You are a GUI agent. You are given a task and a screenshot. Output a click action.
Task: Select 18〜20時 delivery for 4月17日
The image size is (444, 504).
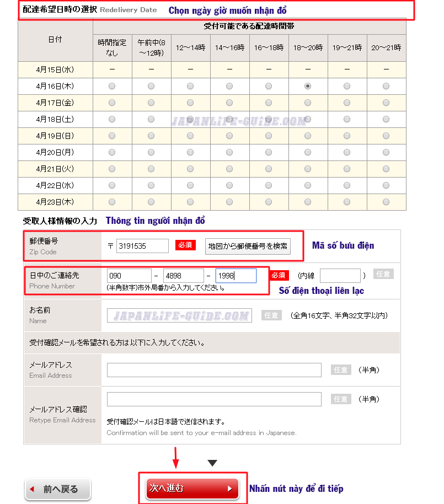point(308,103)
